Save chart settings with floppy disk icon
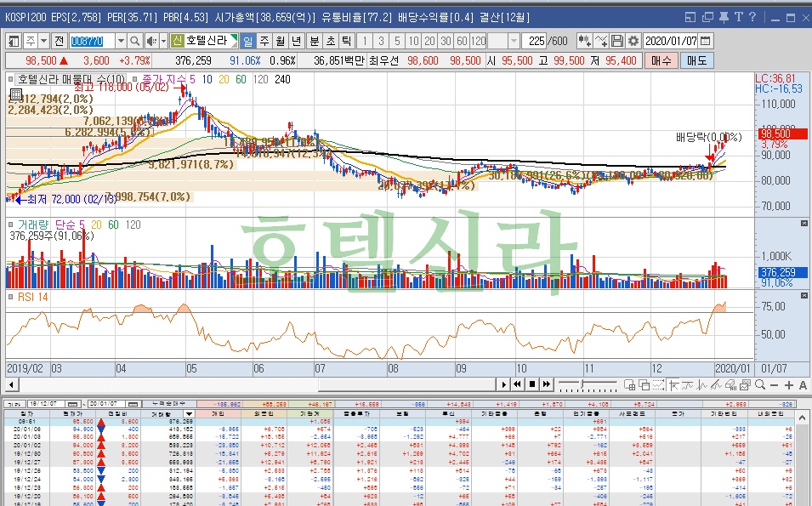The width and height of the screenshot is (812, 506). pos(616,41)
